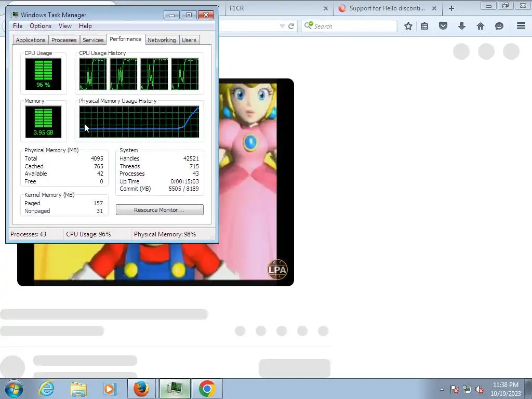Switch to Networking tab
The height and width of the screenshot is (399, 532).
click(162, 40)
